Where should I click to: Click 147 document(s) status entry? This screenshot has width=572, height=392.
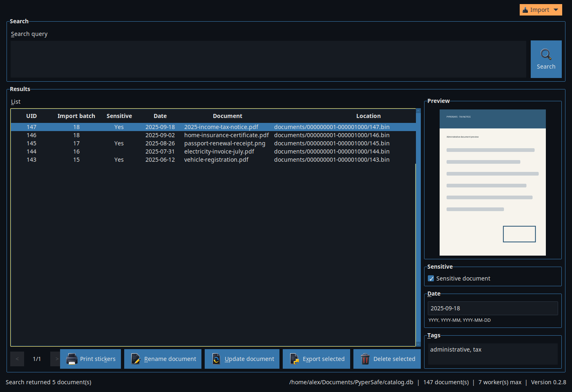(446, 382)
